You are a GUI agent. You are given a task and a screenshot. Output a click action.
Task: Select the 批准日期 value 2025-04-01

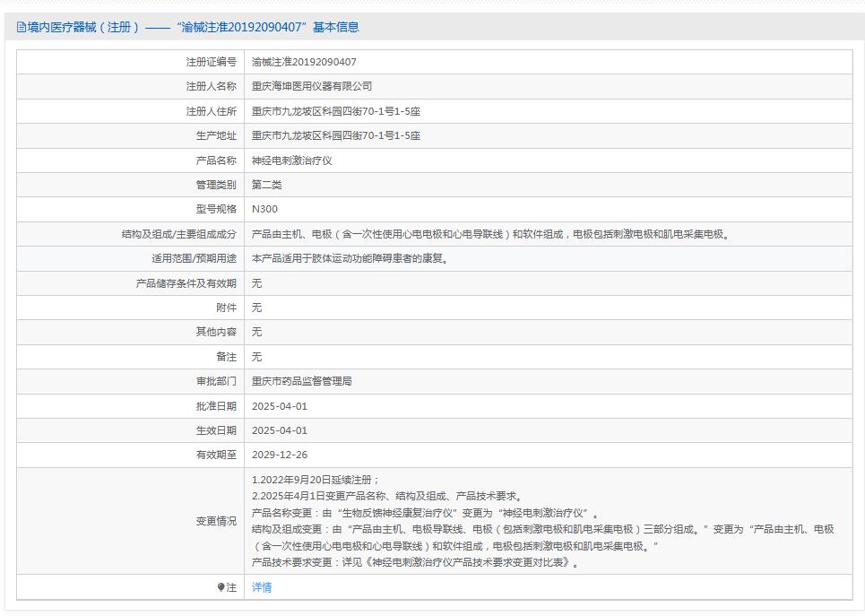(280, 405)
